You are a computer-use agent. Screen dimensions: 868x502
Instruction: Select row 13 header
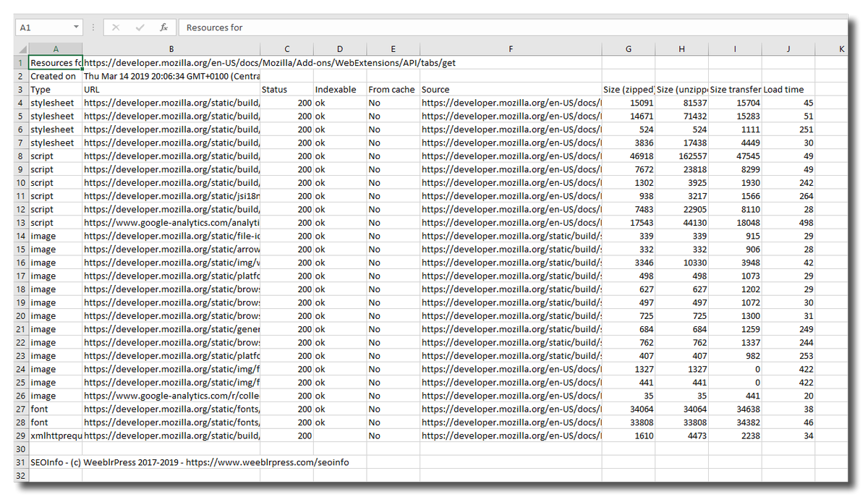[21, 222]
